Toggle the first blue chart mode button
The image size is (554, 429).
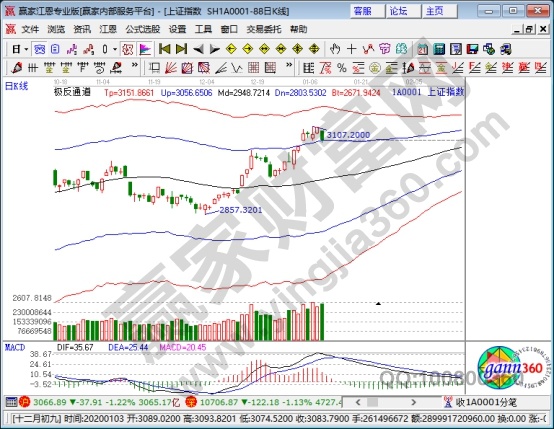39,49
